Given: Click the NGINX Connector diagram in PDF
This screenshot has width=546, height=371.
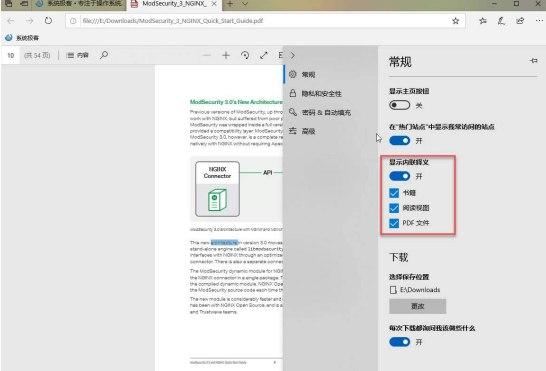Looking at the screenshot, I should [x=217, y=188].
